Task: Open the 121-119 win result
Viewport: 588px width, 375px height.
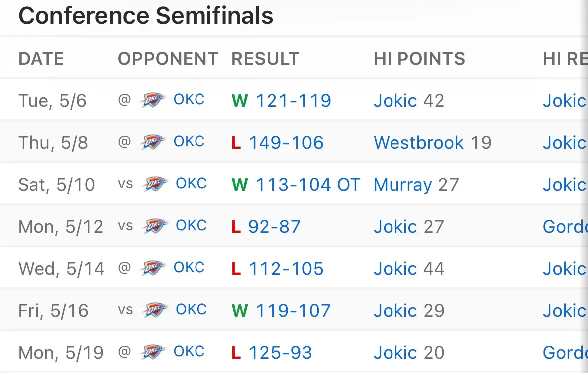Action: 294,100
